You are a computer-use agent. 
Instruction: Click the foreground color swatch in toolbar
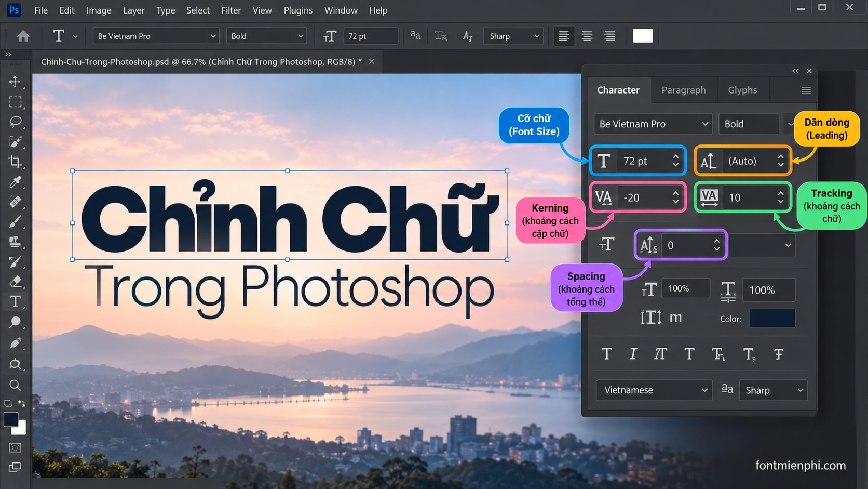click(11, 419)
